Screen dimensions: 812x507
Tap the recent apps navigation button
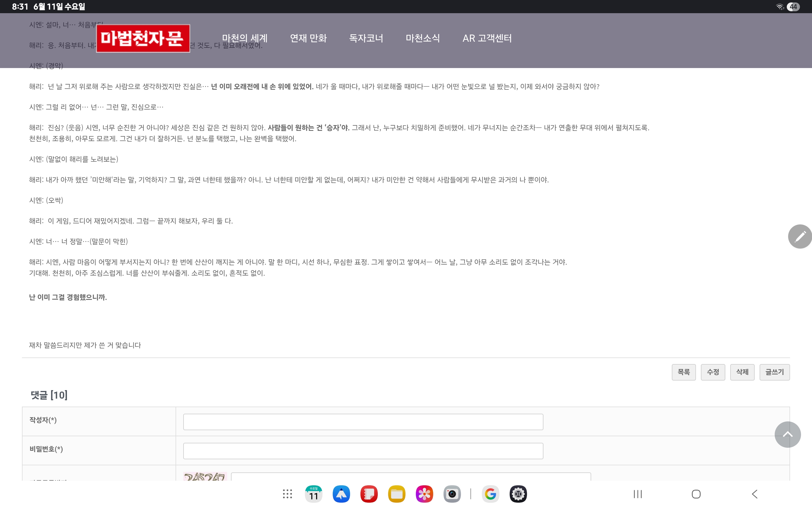(638, 494)
